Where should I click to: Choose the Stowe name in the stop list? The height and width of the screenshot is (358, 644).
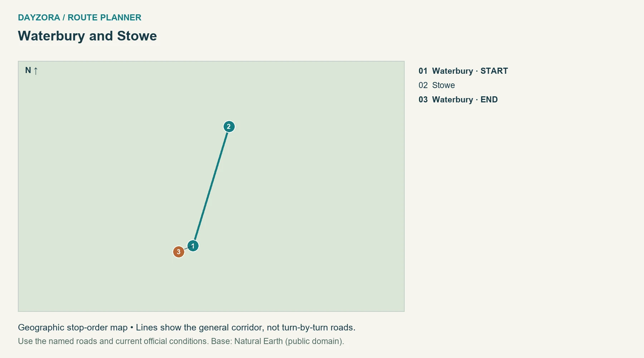443,85
